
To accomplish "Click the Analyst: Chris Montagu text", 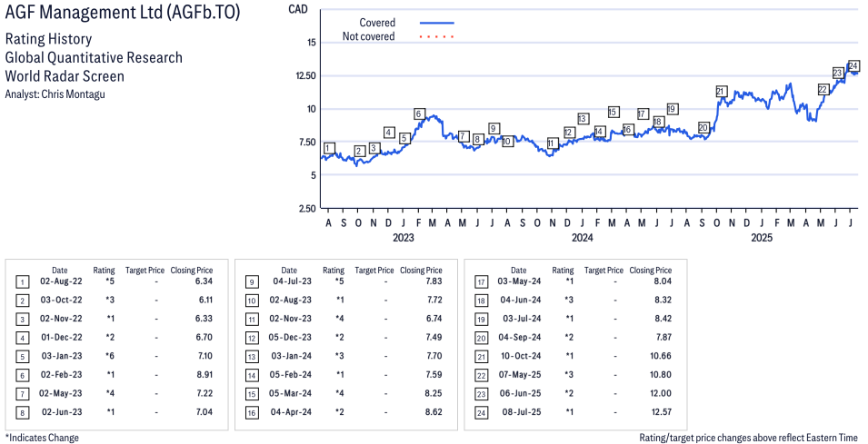I will pos(55,94).
